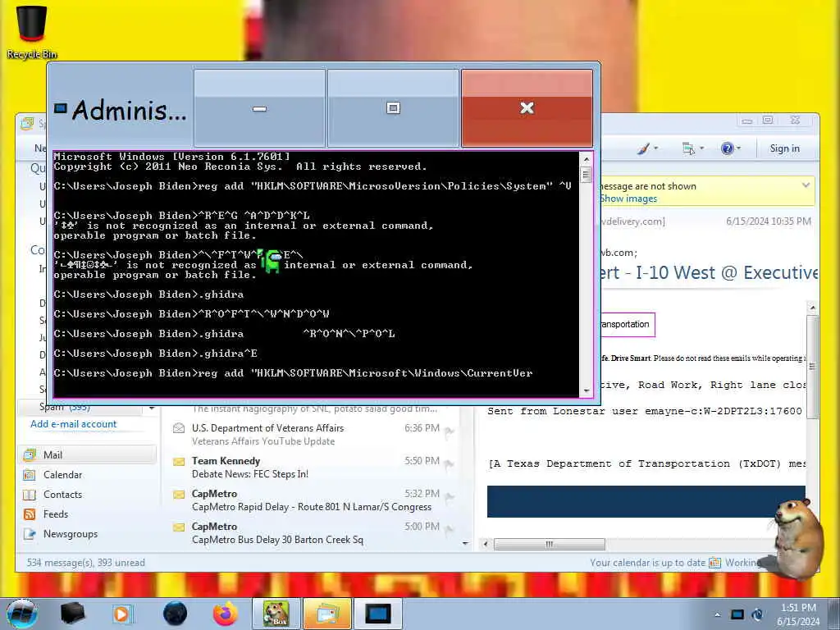This screenshot has width=840, height=630.
Task: Click the envelope icon of CapMetro Bus Delay message
Action: [x=179, y=527]
